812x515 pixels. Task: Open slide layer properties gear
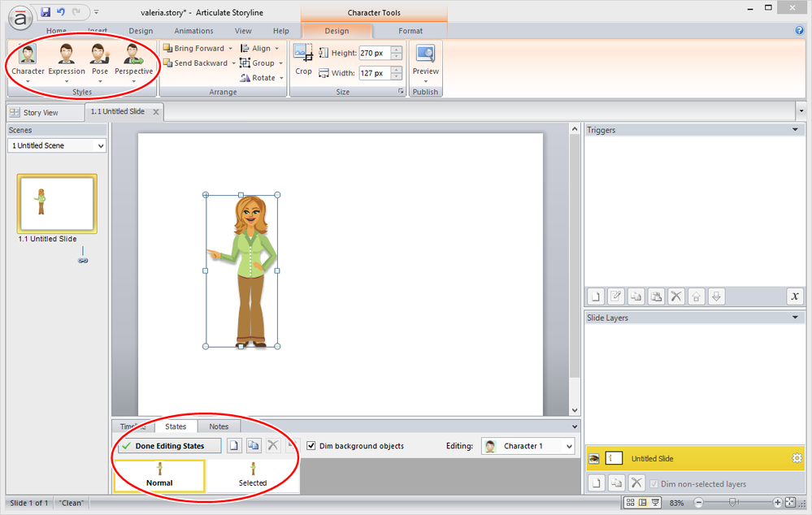click(797, 459)
